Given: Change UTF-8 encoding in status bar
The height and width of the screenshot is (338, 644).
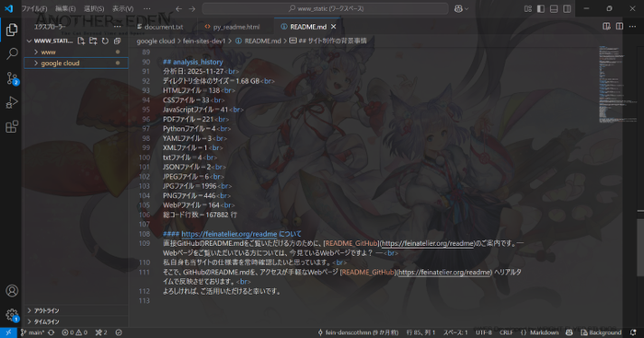Looking at the screenshot, I should 483,332.
